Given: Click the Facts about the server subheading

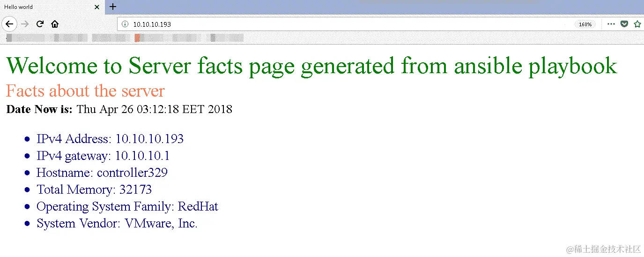Looking at the screenshot, I should point(85,91).
